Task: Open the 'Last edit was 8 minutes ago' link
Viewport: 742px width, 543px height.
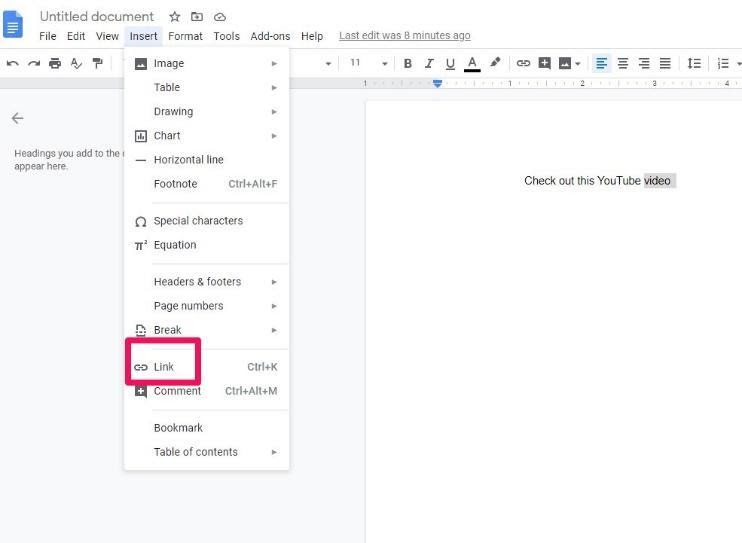Action: [404, 36]
